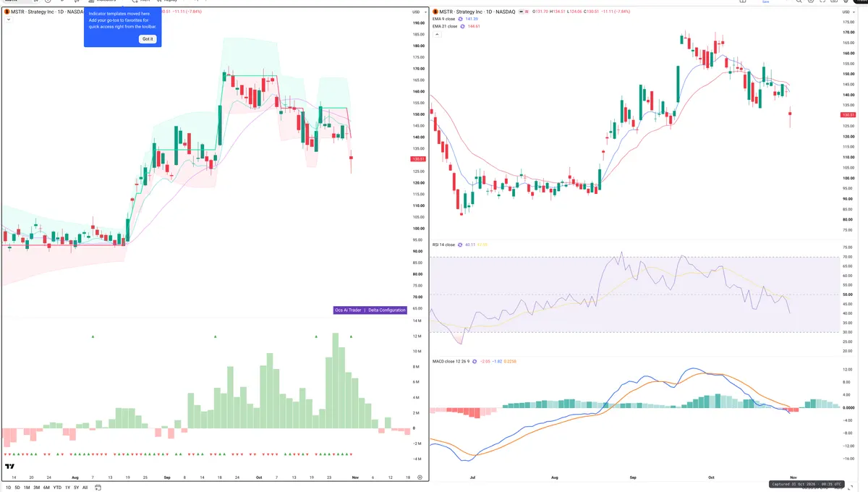Click the 14 M volume axis label
This screenshot has width=868, height=492.
tap(417, 321)
